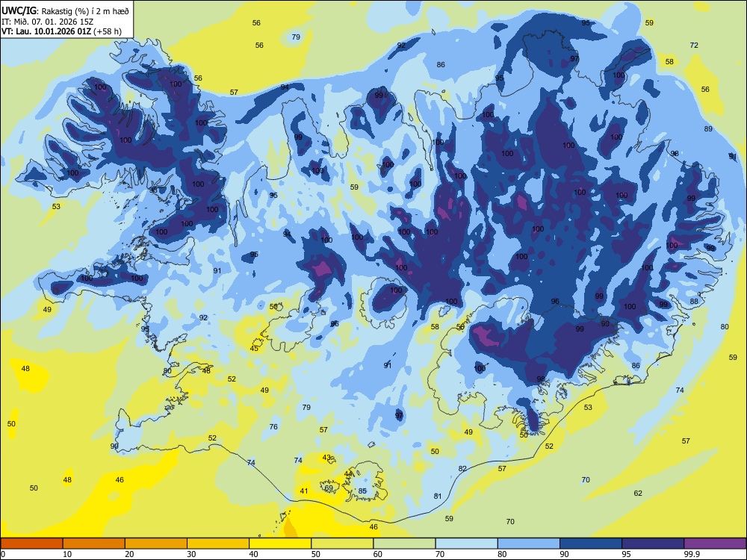Pick the bright yellow 40–50 legend swatch

click(x=280, y=544)
